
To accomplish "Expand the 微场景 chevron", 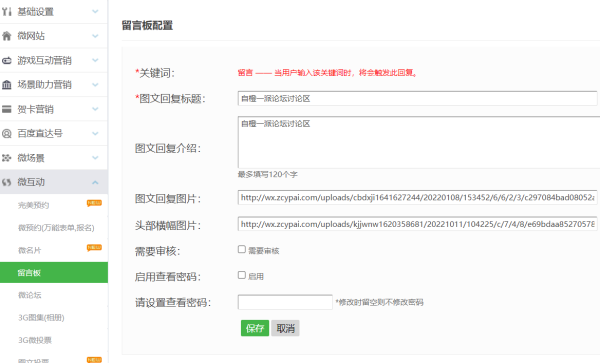I will tap(95, 158).
